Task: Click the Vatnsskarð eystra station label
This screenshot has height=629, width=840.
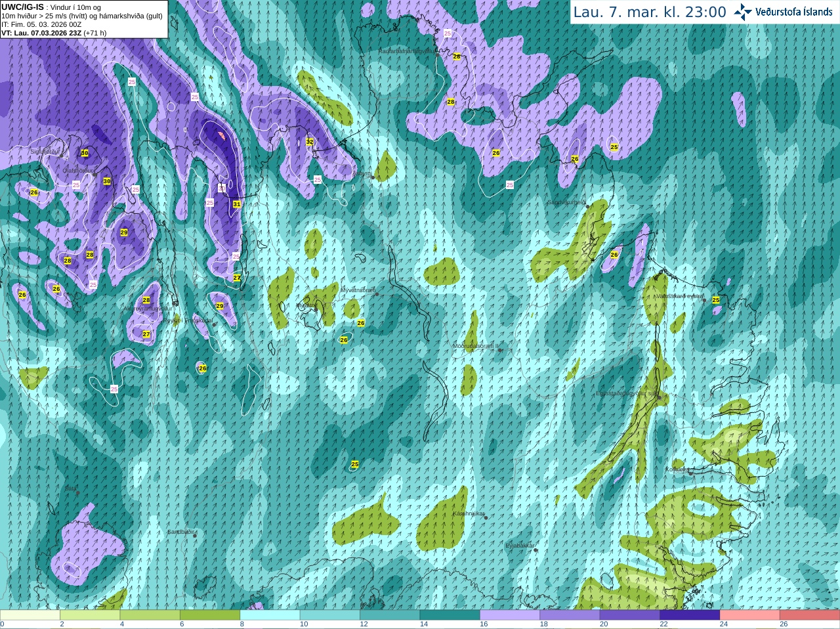Action: pos(680,296)
